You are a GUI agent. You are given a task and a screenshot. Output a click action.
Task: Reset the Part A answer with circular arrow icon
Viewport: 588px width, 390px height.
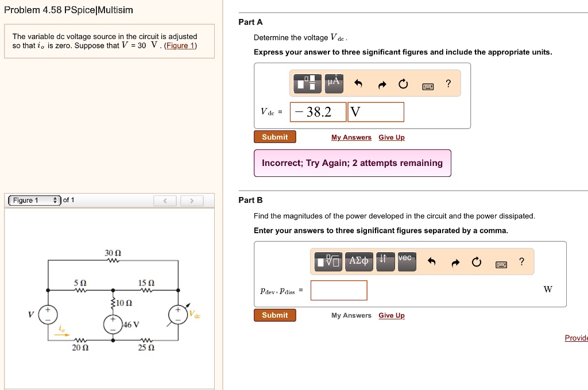[x=403, y=83]
